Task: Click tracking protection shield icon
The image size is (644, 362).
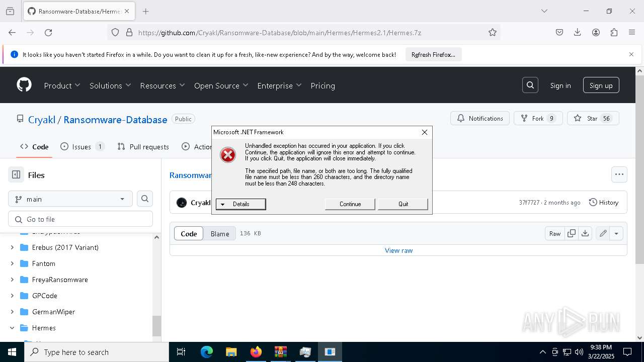Action: click(x=115, y=32)
